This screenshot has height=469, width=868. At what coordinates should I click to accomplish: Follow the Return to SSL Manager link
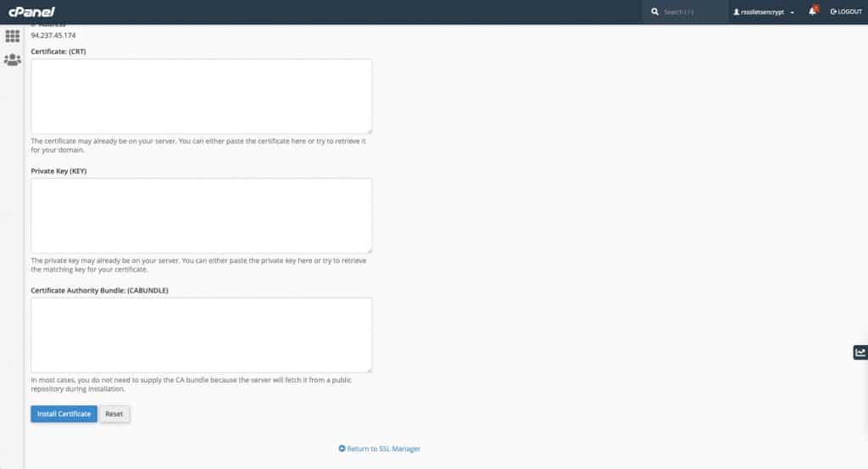(379, 449)
